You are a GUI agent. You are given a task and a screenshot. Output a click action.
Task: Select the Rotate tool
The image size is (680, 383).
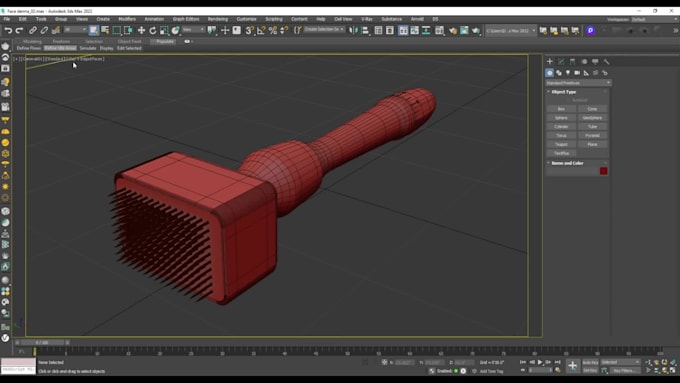[153, 30]
